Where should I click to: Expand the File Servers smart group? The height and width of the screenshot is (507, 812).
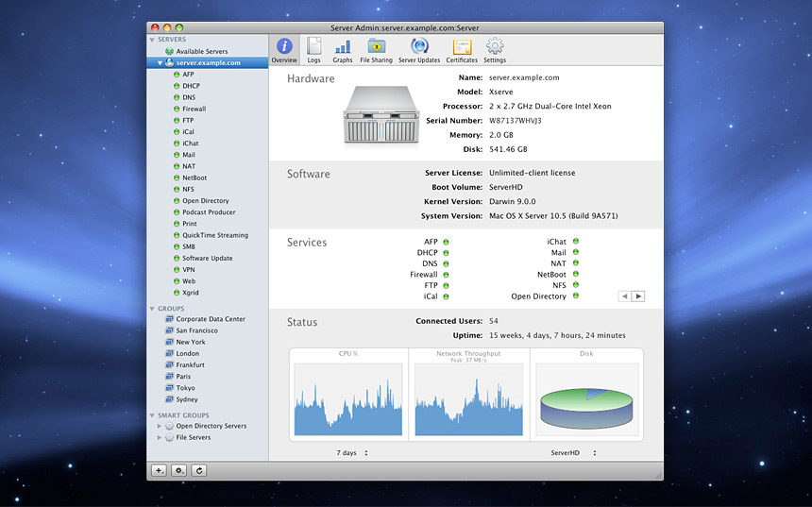coord(160,437)
